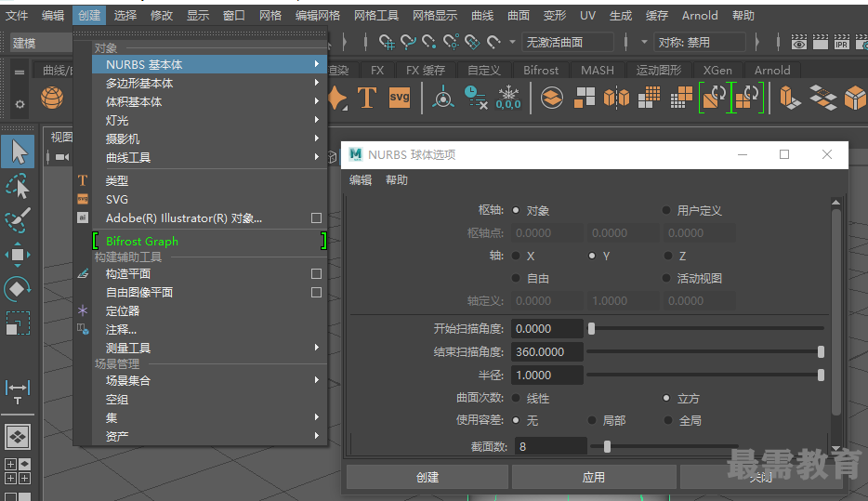Image resolution: width=868 pixels, height=501 pixels.
Task: Activate the Move tool
Action: [18, 255]
